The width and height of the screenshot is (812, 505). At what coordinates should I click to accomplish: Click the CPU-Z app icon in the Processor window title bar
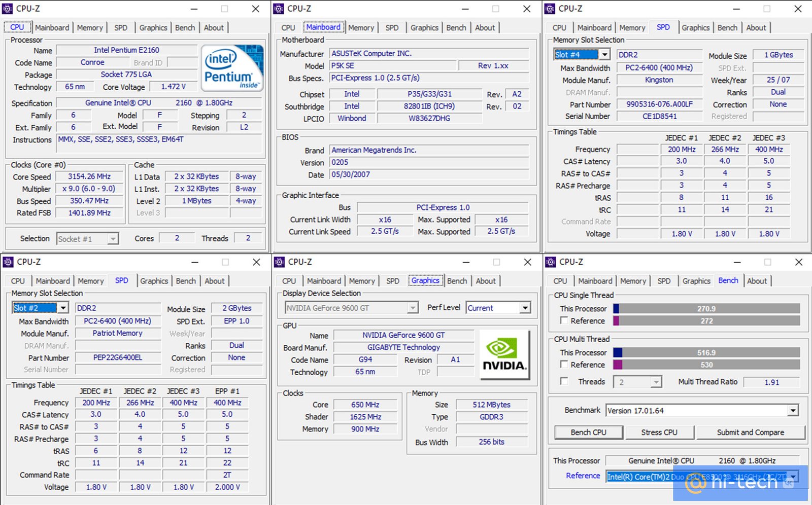point(8,9)
